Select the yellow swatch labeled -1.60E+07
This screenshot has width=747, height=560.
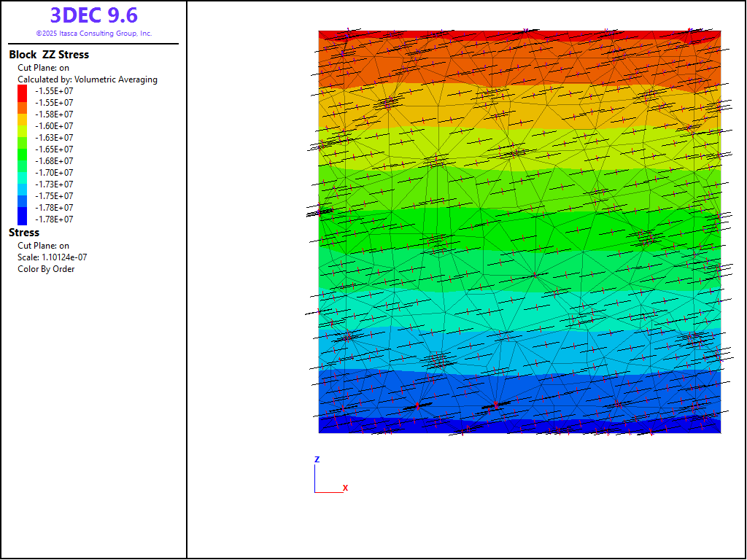(x=23, y=126)
